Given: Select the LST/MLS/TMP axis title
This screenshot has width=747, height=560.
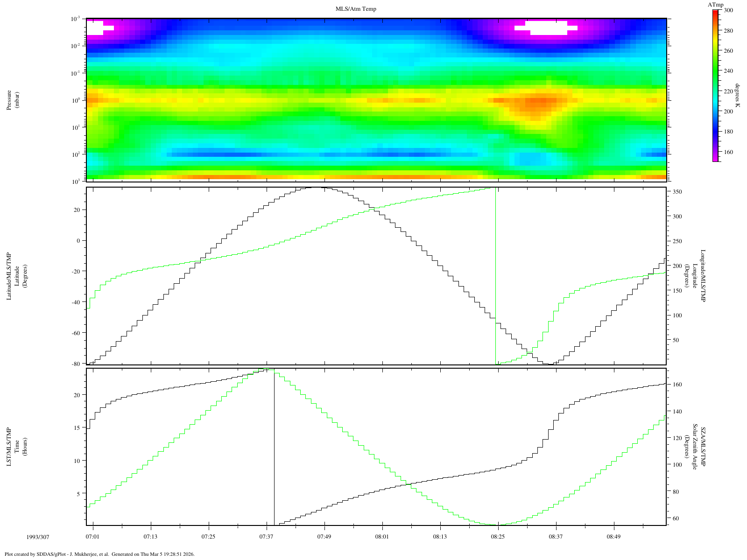Looking at the screenshot, I should [9, 447].
